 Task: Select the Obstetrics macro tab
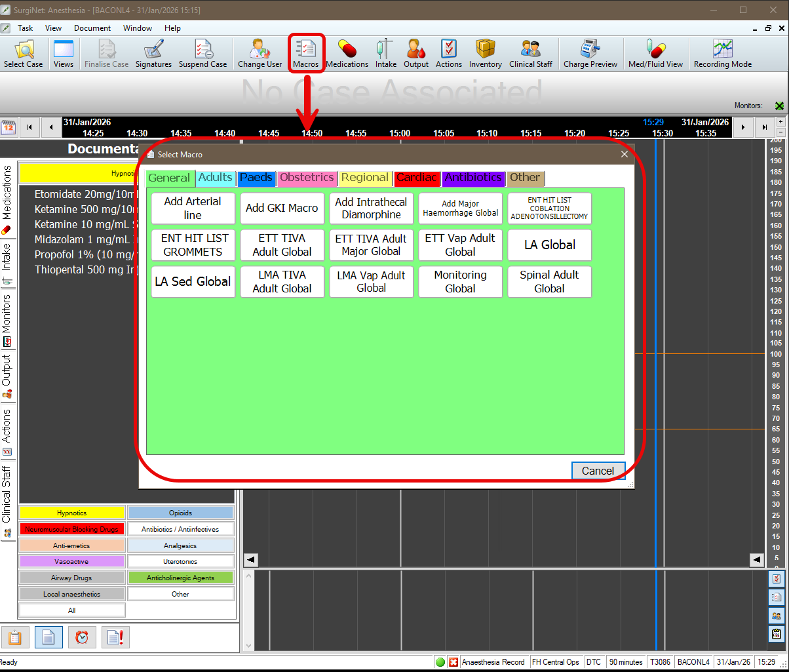coord(307,178)
